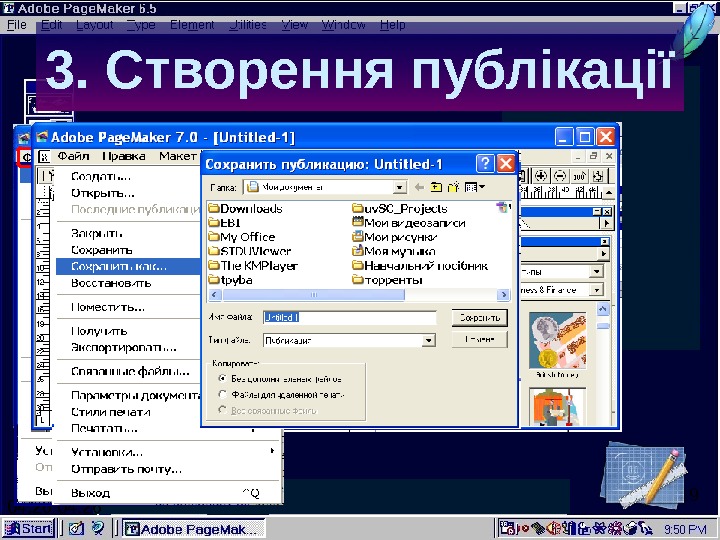Open the Правка menu in PageMaker 7.0
720x540 pixels.
124,157
